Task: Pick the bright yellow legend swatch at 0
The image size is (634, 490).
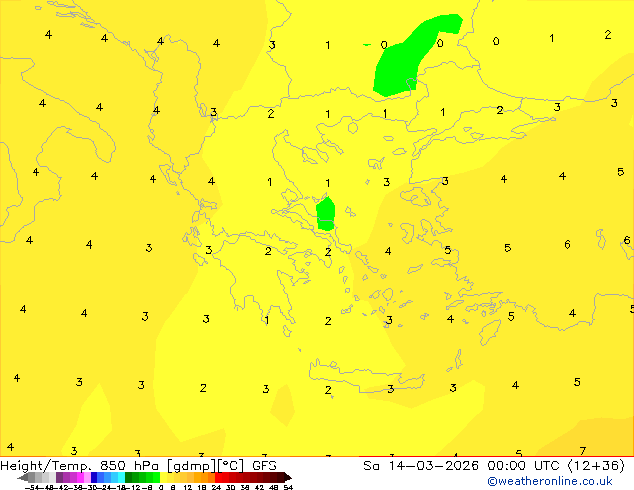Action: pos(163,477)
